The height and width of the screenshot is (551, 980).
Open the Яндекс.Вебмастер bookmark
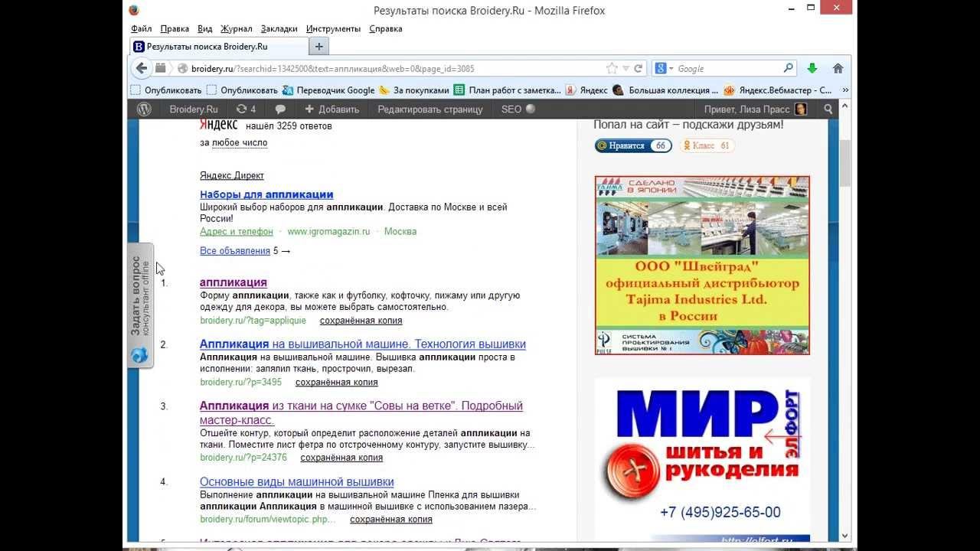777,90
